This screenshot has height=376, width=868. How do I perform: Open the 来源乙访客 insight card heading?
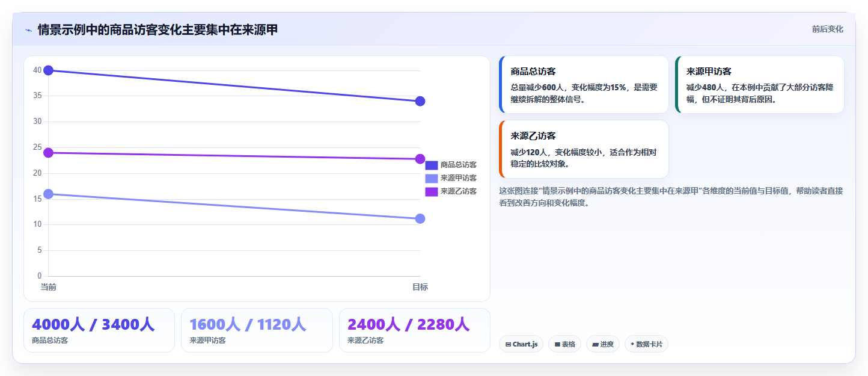[533, 136]
